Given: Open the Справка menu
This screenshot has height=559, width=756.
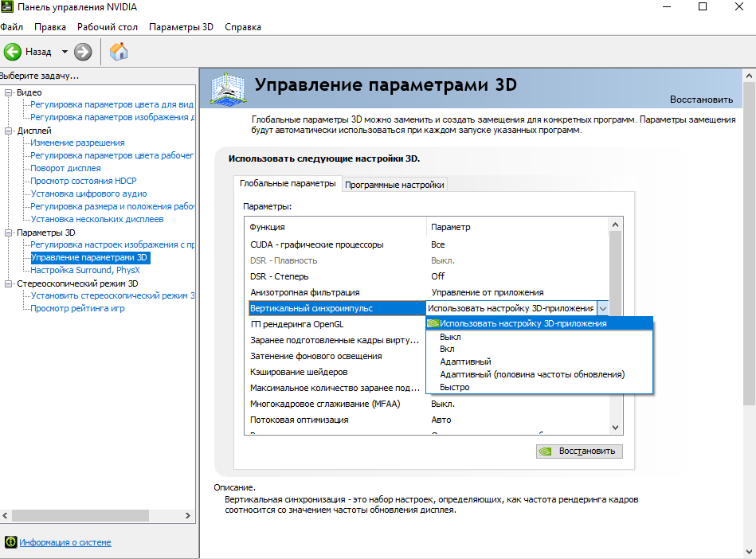Looking at the screenshot, I should pyautogui.click(x=243, y=27).
